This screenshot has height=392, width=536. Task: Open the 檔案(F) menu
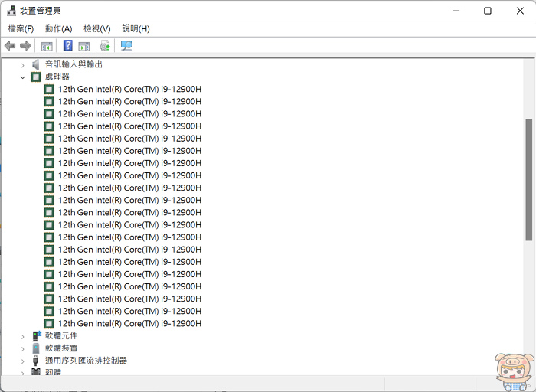coord(21,28)
